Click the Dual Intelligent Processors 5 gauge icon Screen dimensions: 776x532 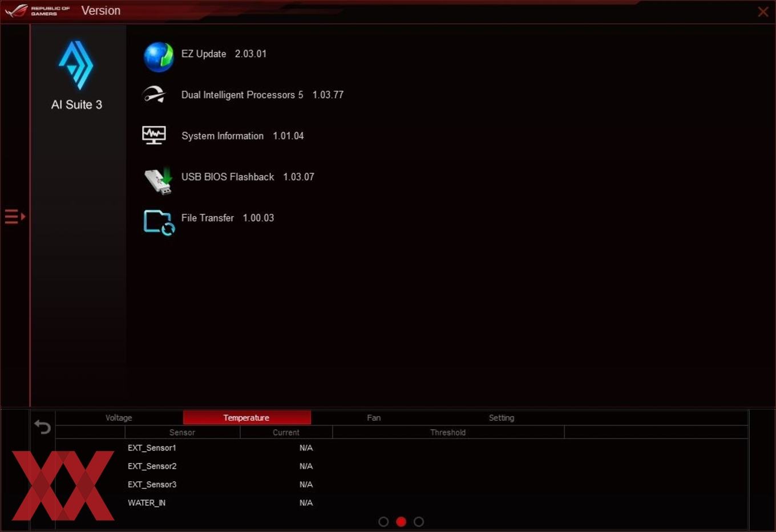pos(154,95)
